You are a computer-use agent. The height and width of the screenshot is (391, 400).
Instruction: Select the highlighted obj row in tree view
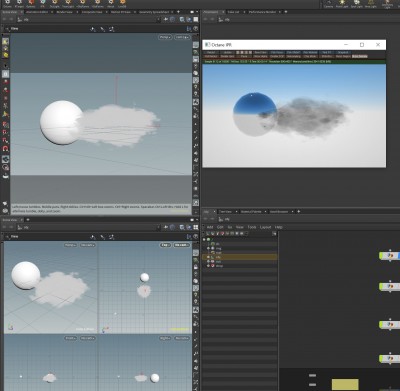pos(240,257)
